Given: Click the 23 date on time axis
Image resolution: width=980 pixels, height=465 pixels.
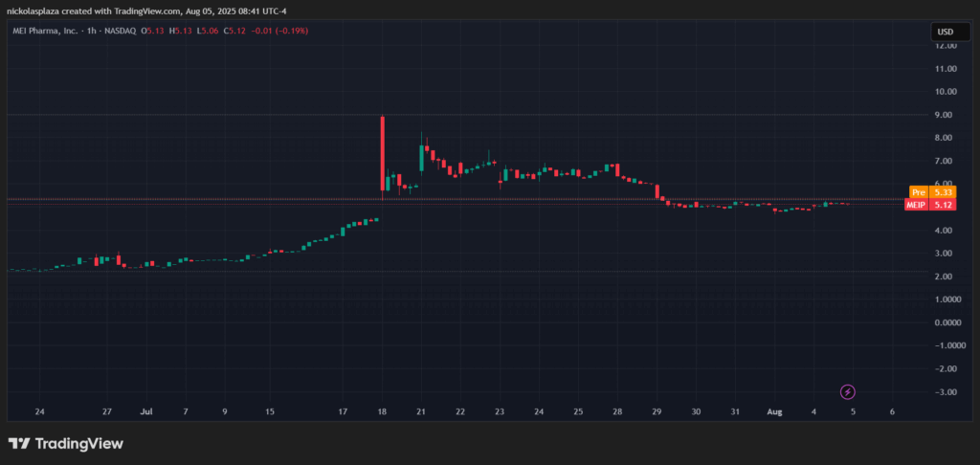Looking at the screenshot, I should click(x=500, y=411).
